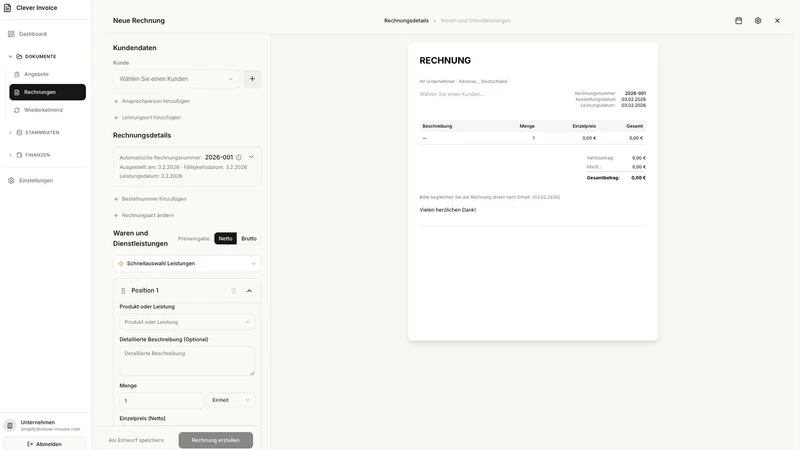The height and width of the screenshot is (450, 800).
Task: Delete Position 1 via trash icon
Action: click(x=234, y=291)
